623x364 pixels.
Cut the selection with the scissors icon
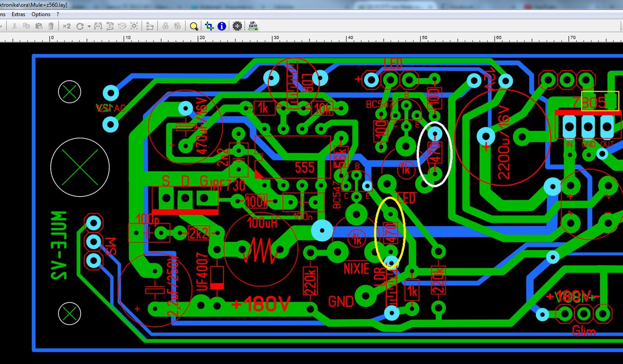[x=15, y=26]
